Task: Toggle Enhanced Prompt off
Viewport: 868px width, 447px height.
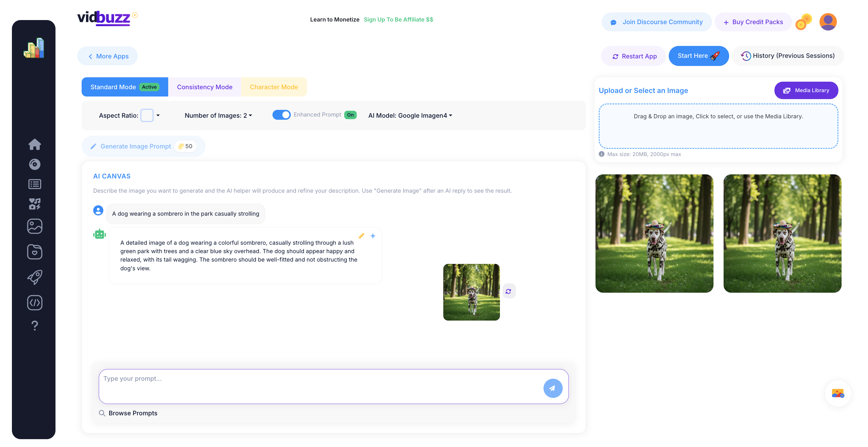Action: [x=281, y=115]
